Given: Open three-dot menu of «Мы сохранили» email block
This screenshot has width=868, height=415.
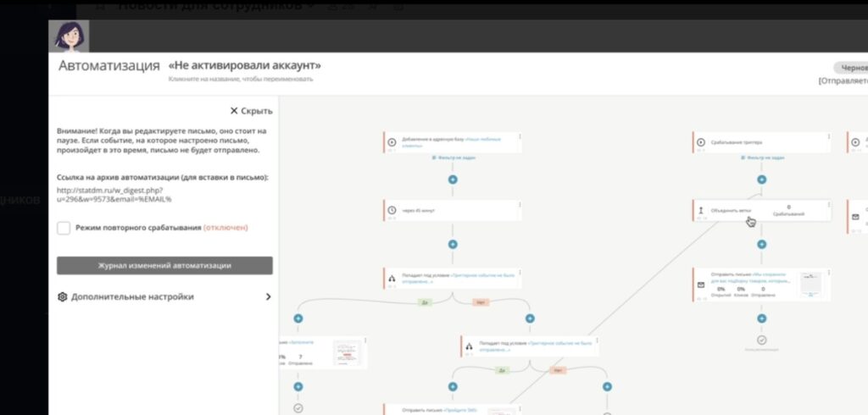Looking at the screenshot, I should click(x=828, y=273).
